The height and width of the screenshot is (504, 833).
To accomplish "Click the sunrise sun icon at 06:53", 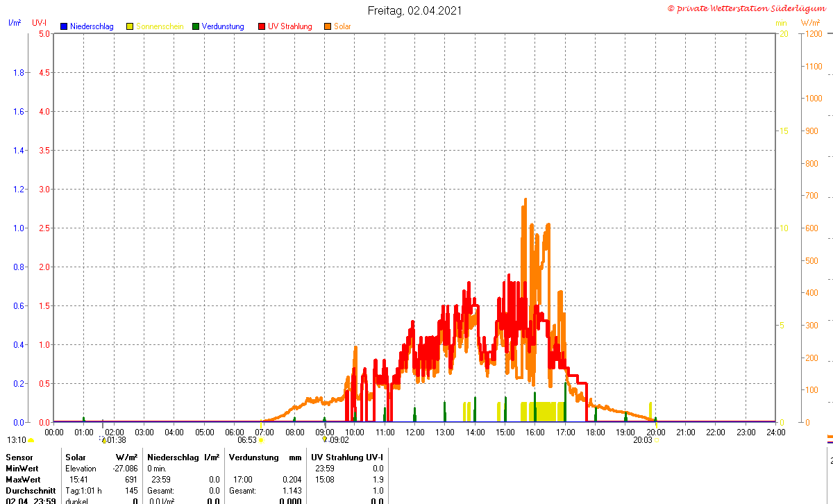I will (x=261, y=440).
